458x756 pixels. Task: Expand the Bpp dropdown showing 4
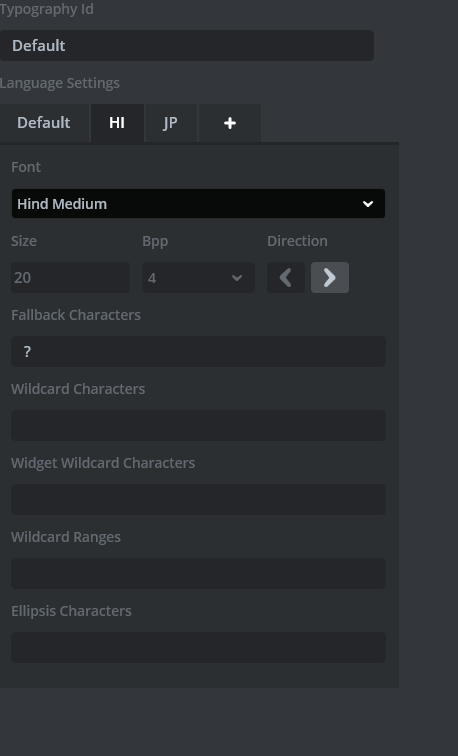tap(198, 278)
